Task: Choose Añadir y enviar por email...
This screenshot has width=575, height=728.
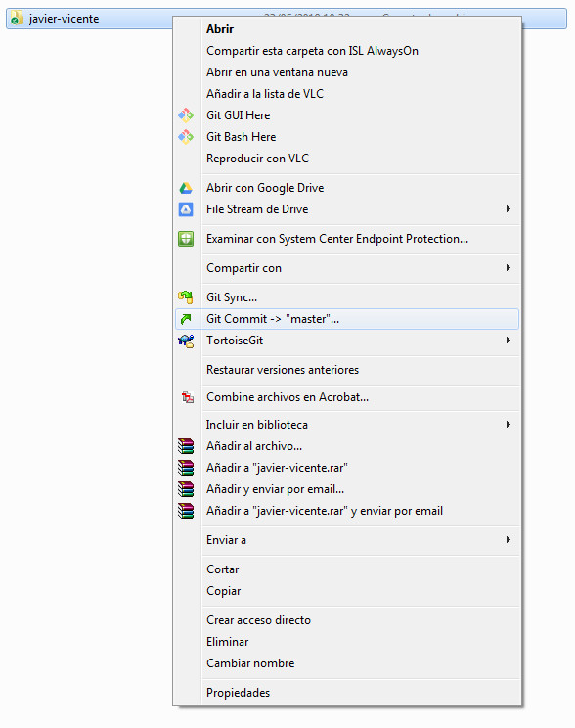Action: (347, 489)
